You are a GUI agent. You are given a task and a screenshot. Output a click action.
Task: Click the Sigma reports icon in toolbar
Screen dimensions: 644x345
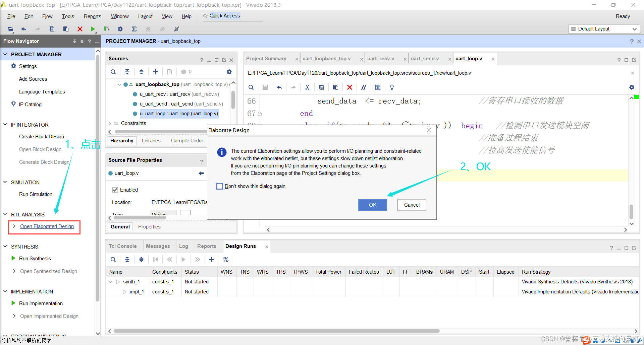(x=134, y=29)
